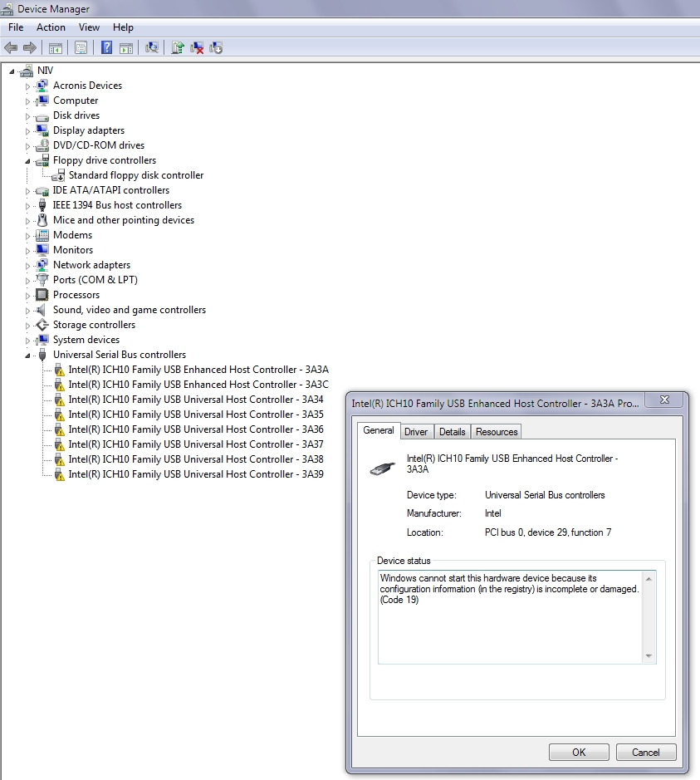Click the Device status scroll down arrow
Viewport: 700px width, 780px height.
[649, 655]
